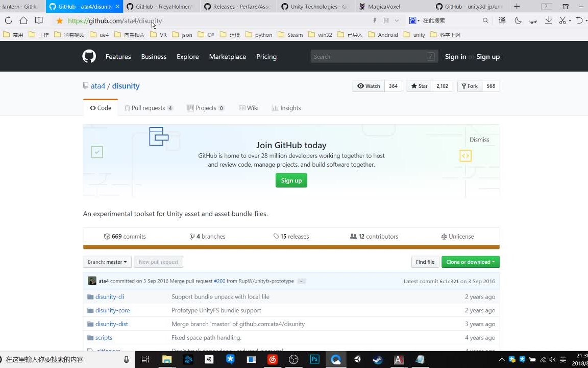Toggle night mode moon icon
Viewport: 588px width, 368px height.
coord(518,20)
